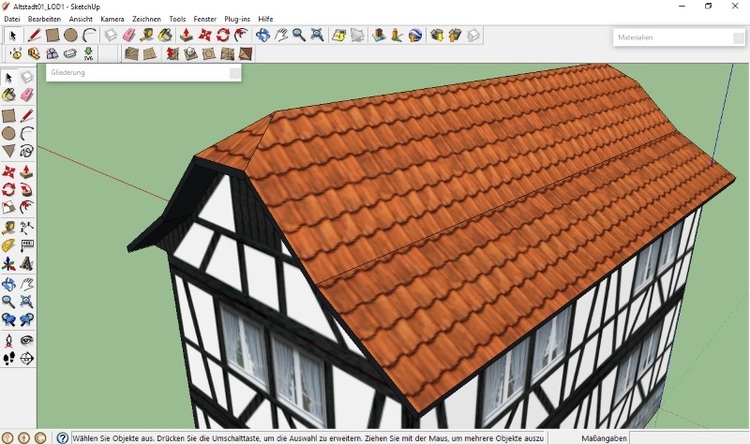Select the Walk footprints tool
This screenshot has height=444, width=750.
pos(9,358)
